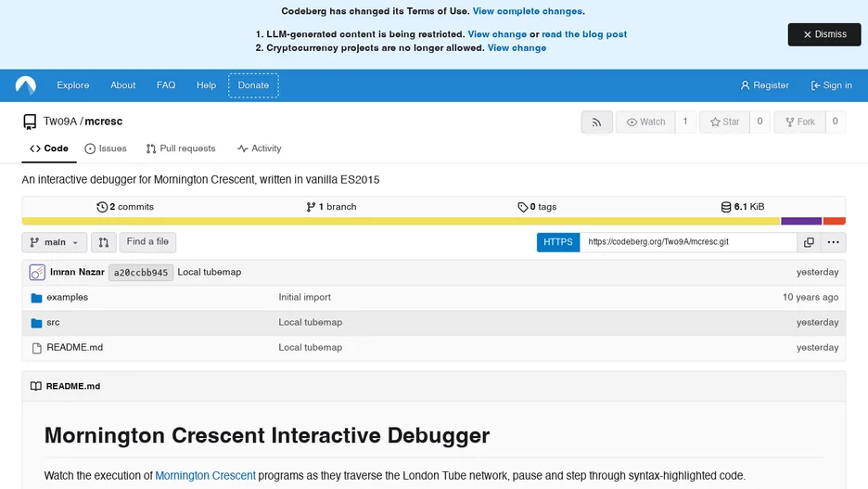Click the yellow language bar segment

point(402,222)
